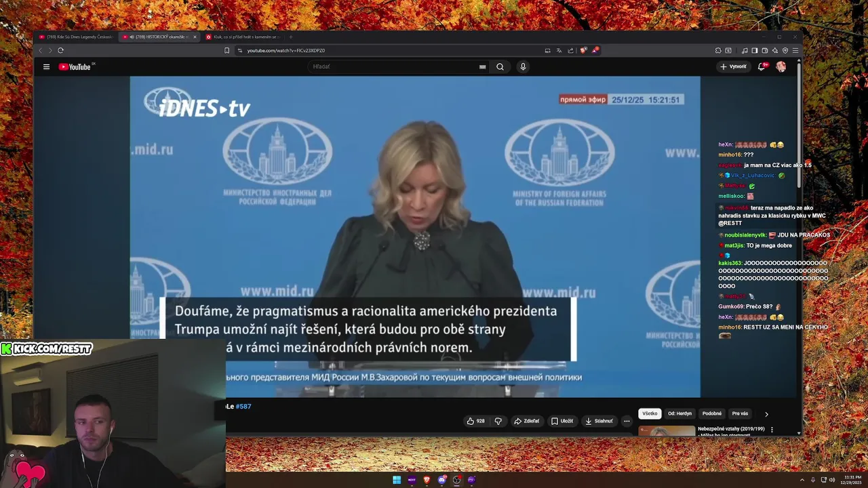Open the Windows Start button
The image size is (868, 488).
397,480
